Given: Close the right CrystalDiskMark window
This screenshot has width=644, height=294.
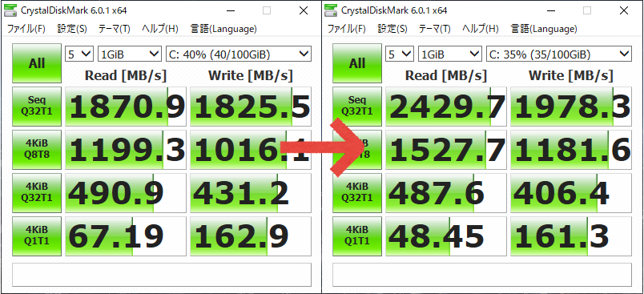Looking at the screenshot, I should (624, 10).
